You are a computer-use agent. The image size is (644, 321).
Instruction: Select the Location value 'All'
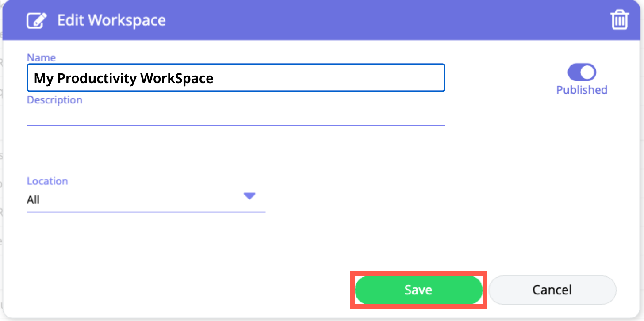pos(33,200)
